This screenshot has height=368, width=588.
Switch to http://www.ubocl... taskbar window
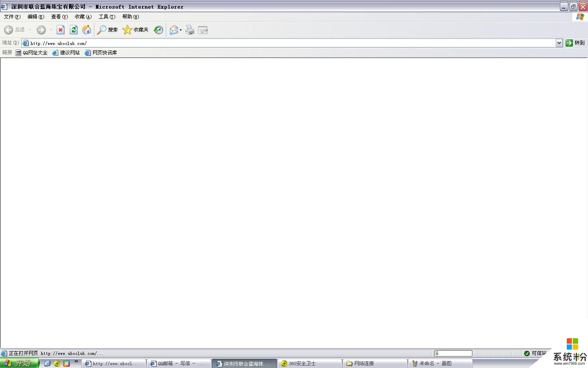[x=114, y=364]
